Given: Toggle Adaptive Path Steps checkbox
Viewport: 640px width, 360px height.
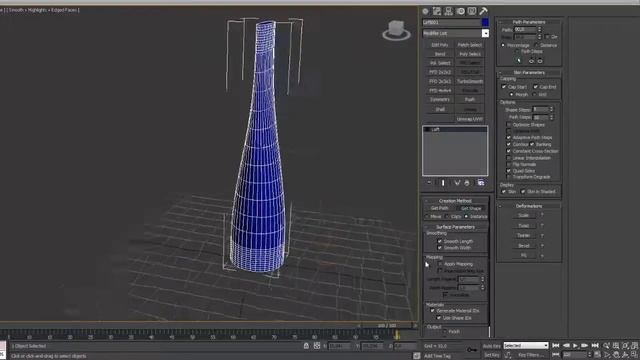Looking at the screenshot, I should [509, 138].
